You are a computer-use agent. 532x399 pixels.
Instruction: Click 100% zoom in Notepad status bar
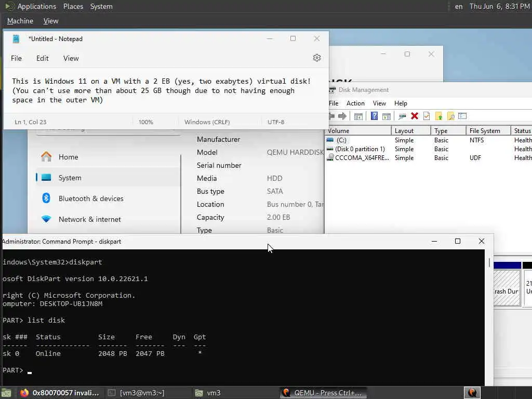145,122
